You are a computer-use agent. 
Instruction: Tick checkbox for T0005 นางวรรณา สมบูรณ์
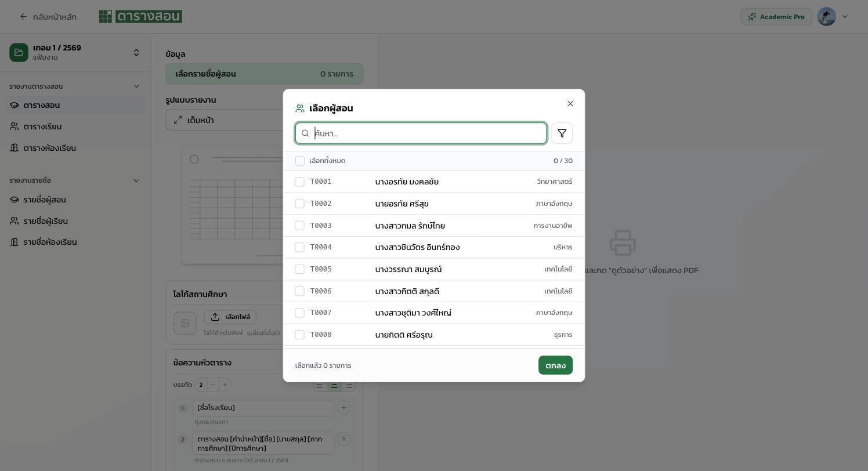(300, 269)
